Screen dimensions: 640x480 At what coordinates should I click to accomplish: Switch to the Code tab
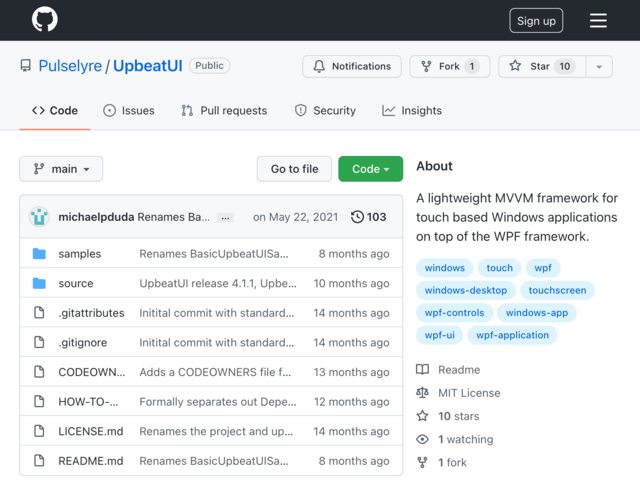pos(55,111)
